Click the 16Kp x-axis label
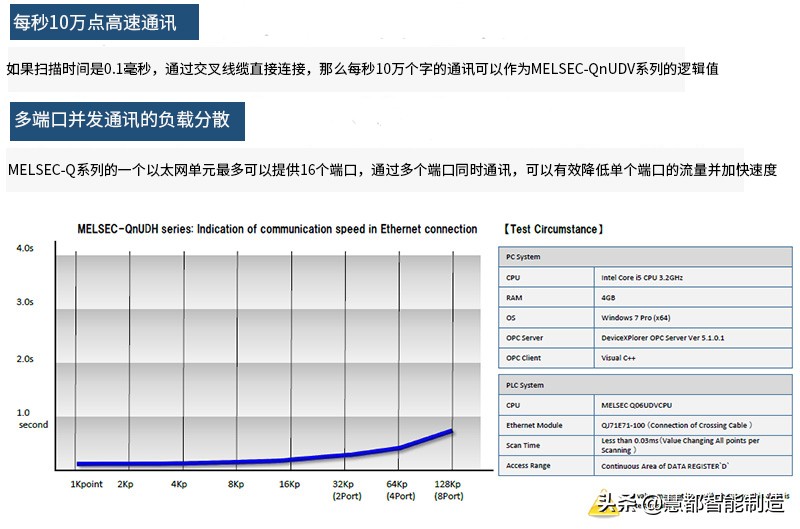This screenshot has width=800, height=529. pyautogui.click(x=289, y=484)
